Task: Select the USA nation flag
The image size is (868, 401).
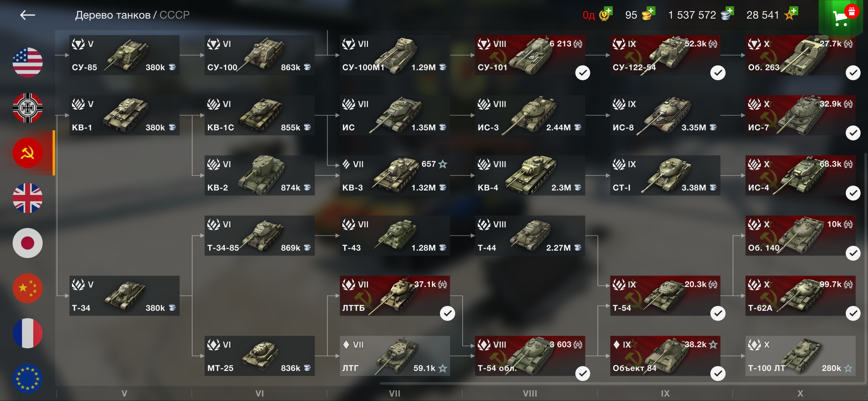Action: [x=27, y=62]
